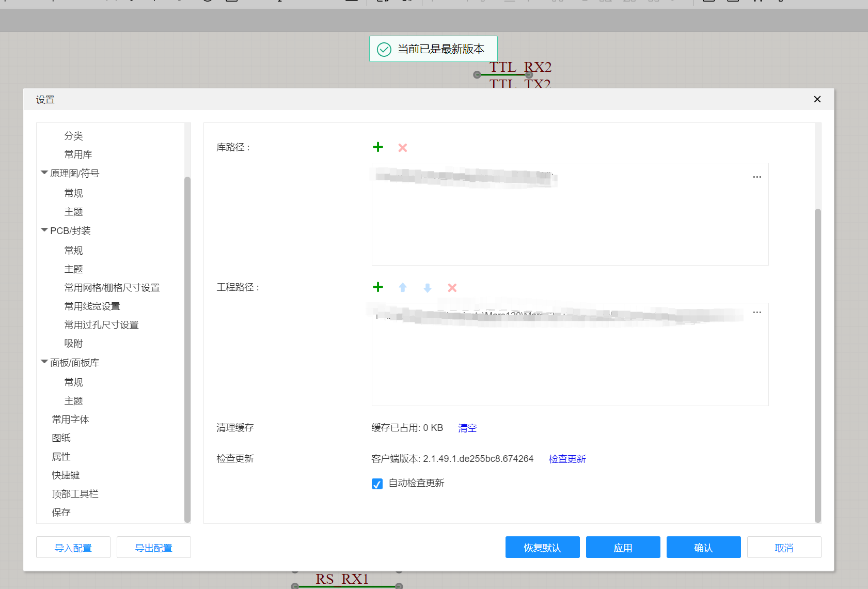Viewport: 868px width, 589px height.
Task: Click green plus icon for project path
Action: click(x=378, y=287)
